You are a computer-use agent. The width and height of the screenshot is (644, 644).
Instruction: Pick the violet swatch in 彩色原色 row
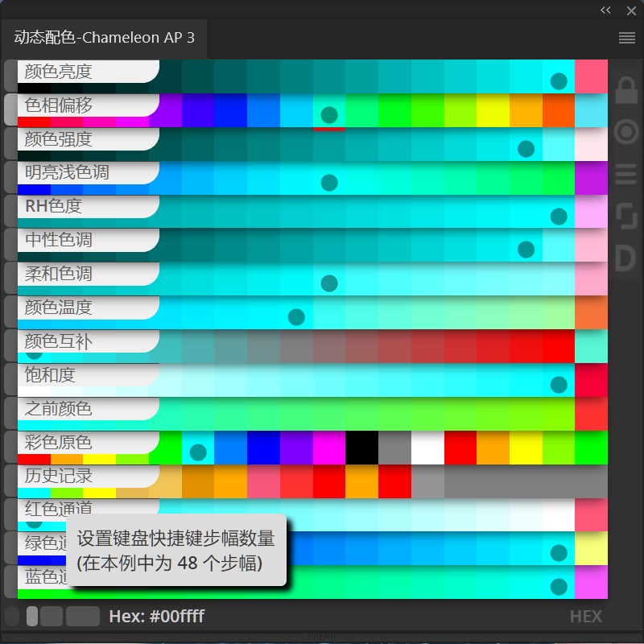click(x=296, y=448)
